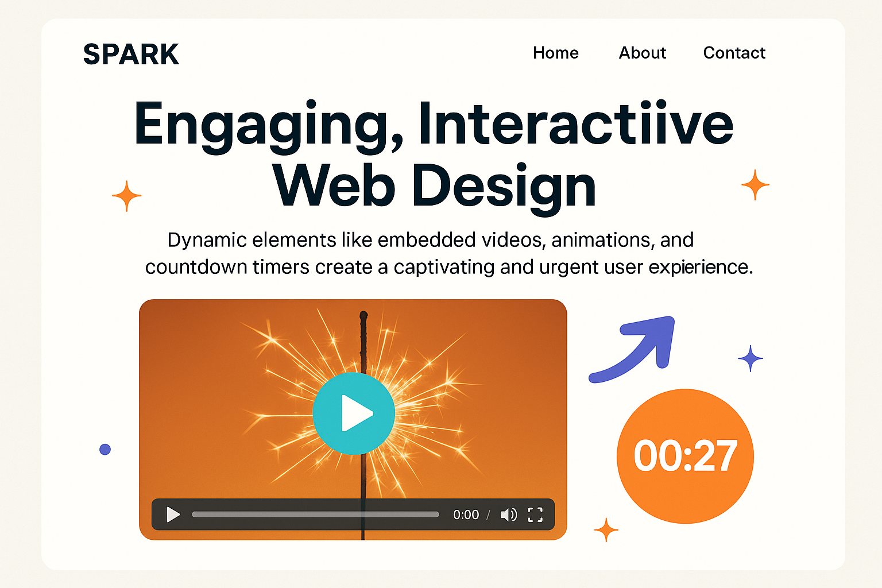Click the SPARK logo
This screenshot has width=882, height=588.
[131, 54]
